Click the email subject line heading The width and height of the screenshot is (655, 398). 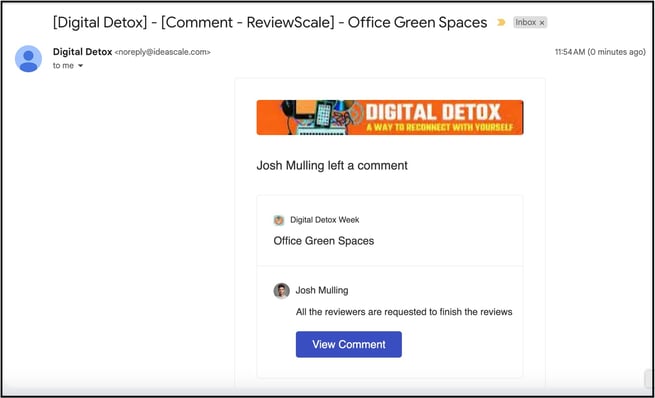coord(270,22)
